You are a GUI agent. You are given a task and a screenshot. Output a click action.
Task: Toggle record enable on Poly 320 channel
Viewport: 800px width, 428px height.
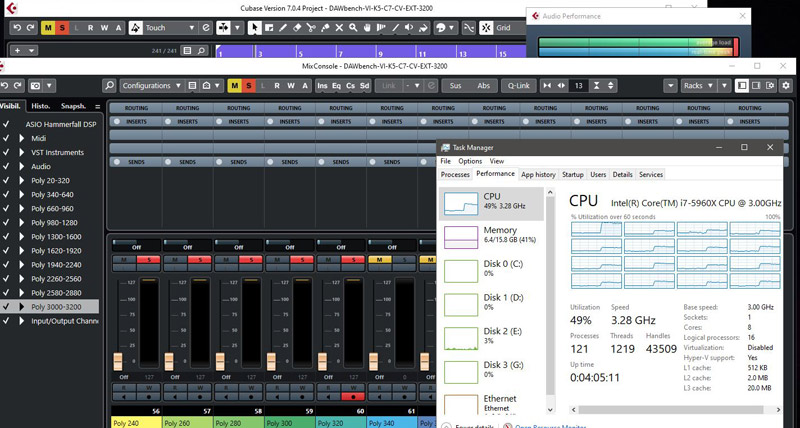(x=353, y=396)
